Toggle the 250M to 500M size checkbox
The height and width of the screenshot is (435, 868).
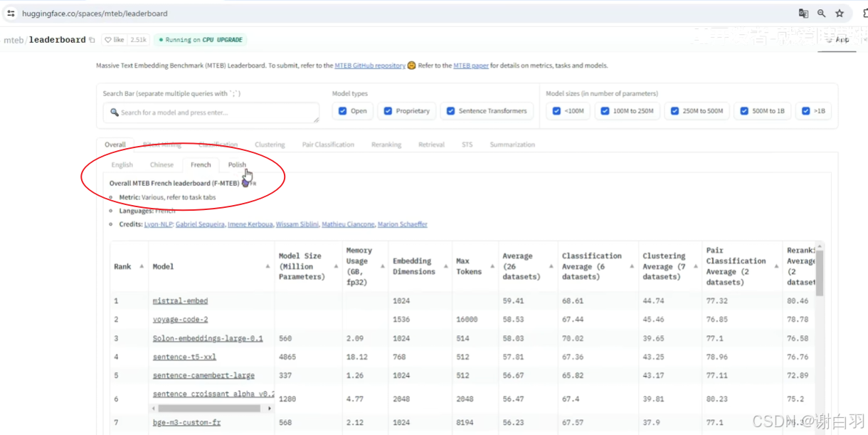[674, 111]
